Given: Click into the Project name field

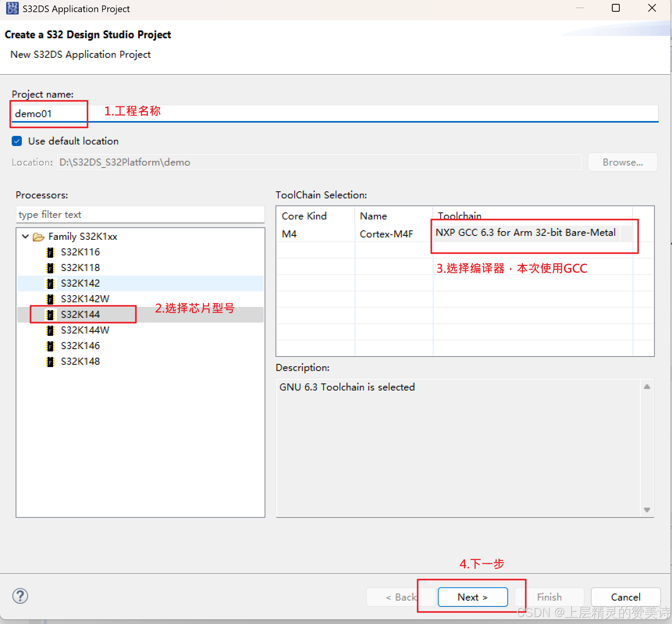Looking at the screenshot, I should click(x=335, y=114).
